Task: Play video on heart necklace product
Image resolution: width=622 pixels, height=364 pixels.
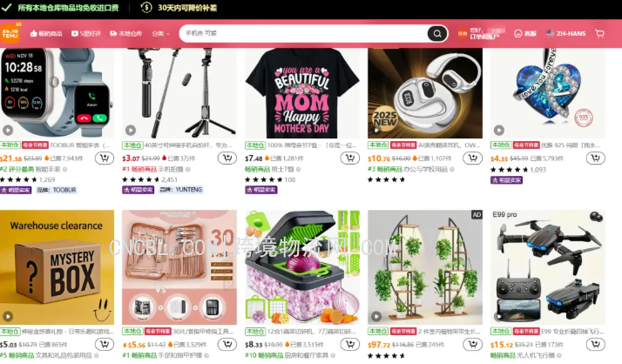Action: [x=499, y=130]
